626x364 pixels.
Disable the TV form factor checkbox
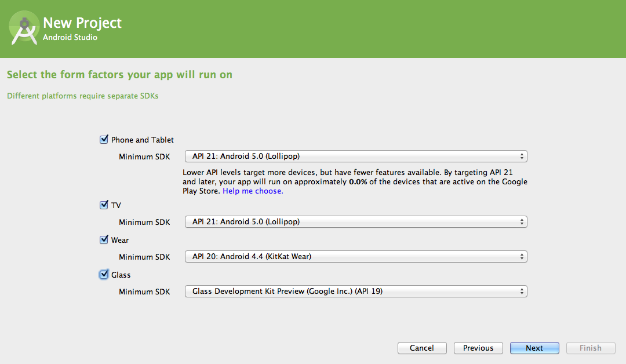104,205
